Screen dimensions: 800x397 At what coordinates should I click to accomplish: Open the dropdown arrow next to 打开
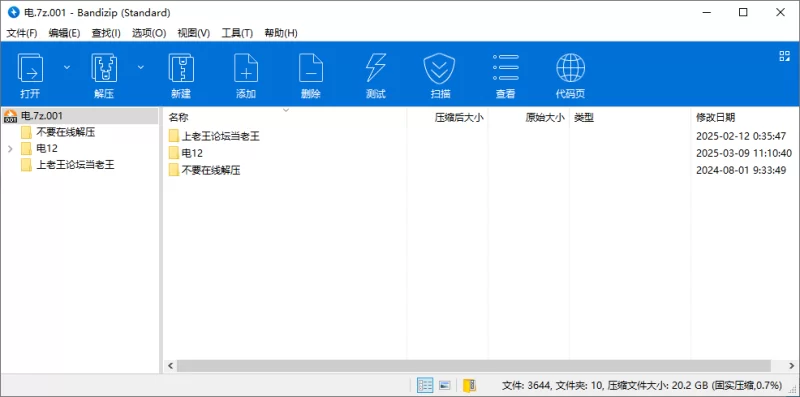[x=67, y=67]
